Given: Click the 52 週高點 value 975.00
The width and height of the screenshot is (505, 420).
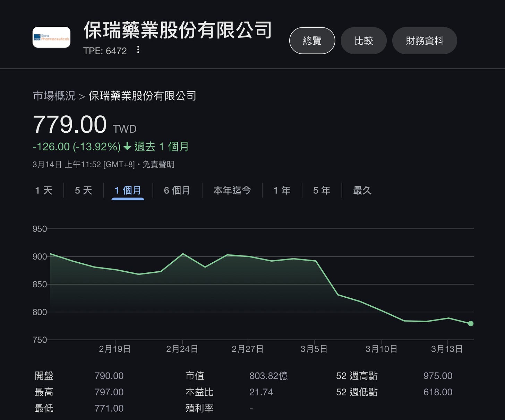Looking at the screenshot, I should point(438,376).
